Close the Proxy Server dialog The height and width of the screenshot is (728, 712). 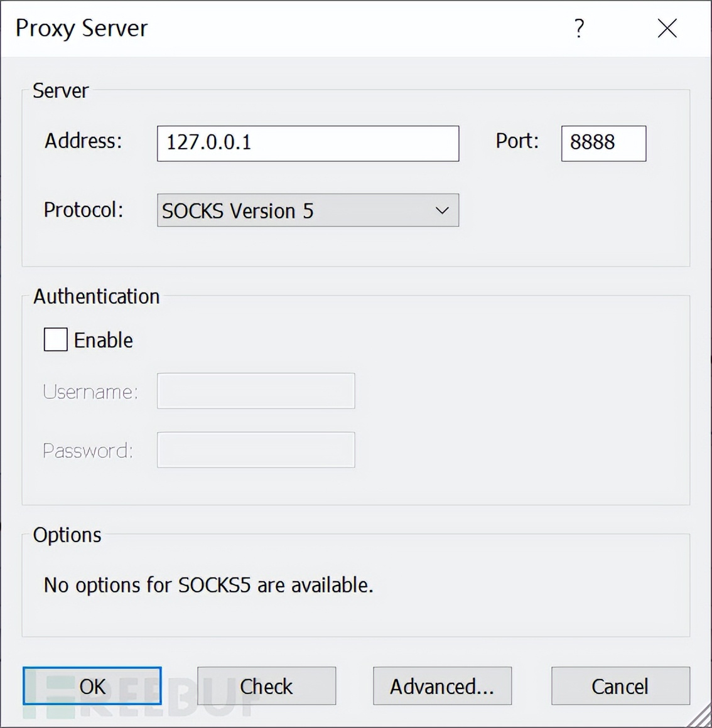tap(667, 28)
